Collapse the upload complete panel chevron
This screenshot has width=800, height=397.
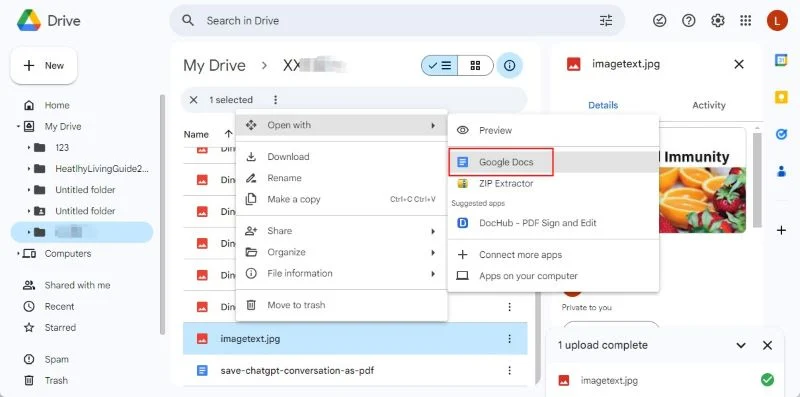coord(741,345)
